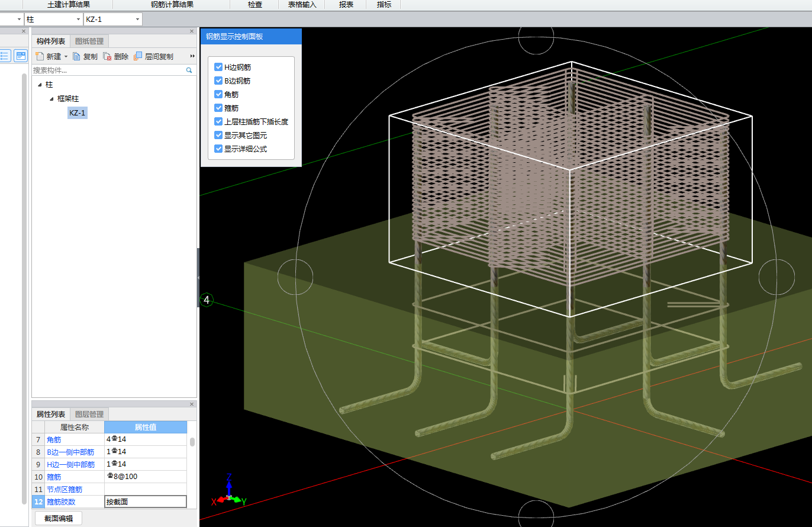Open the 新建 dropdown arrow
Viewport: 812px width, 527px height.
pos(66,57)
